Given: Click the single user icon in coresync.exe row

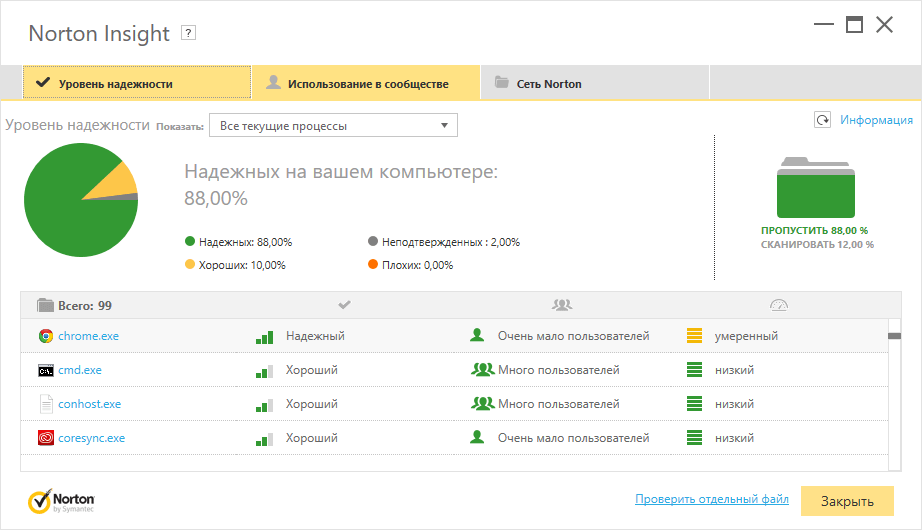Looking at the screenshot, I should tap(477, 437).
